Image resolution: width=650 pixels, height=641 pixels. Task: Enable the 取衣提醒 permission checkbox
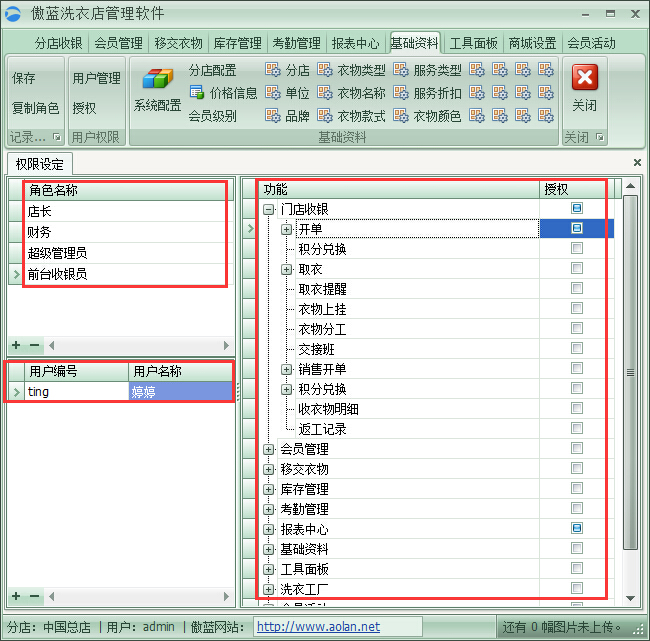(577, 289)
